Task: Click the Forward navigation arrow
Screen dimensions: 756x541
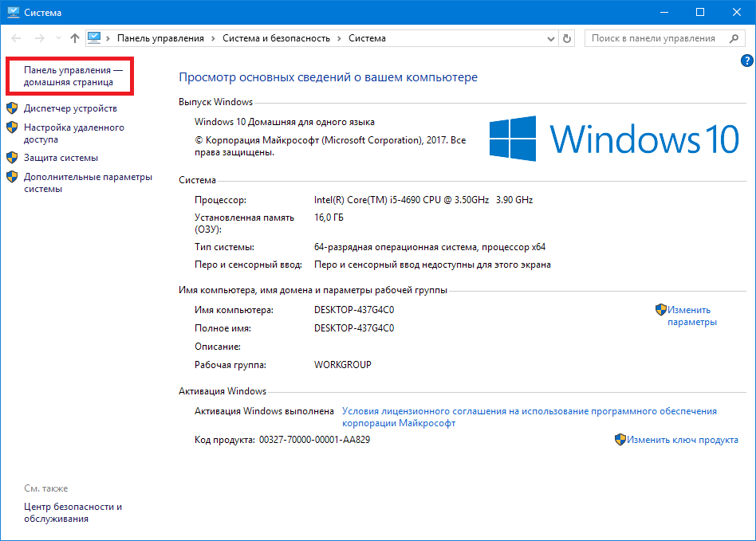Action: click(40, 38)
